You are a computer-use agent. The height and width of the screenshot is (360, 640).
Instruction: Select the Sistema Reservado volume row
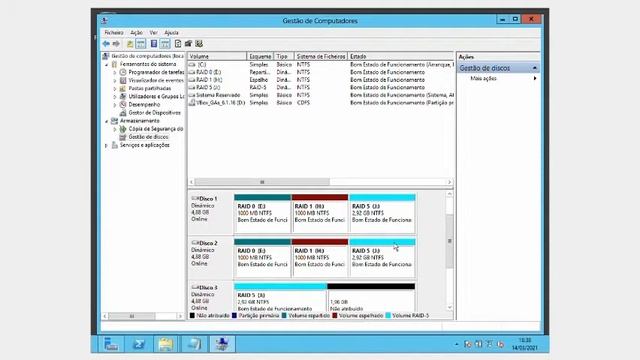coord(321,95)
